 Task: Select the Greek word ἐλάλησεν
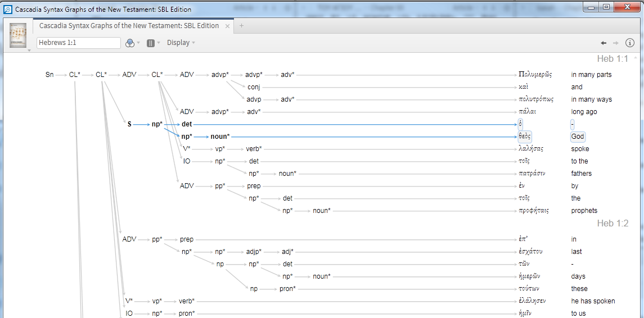[x=532, y=301]
